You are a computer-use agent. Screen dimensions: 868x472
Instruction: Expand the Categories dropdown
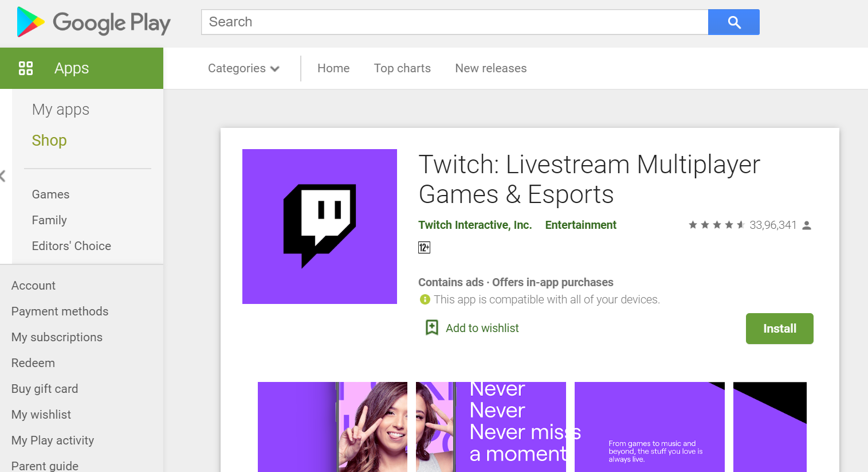coord(243,68)
